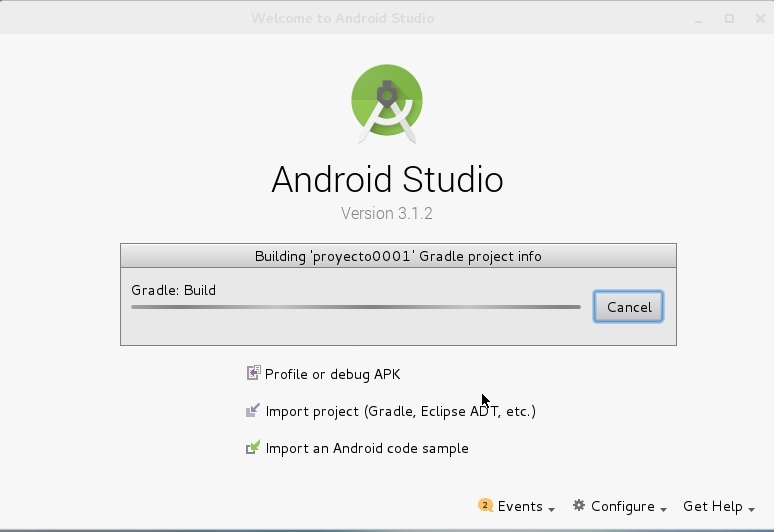The height and width of the screenshot is (532, 774).
Task: Open the Configure menu label
Action: (x=622, y=507)
